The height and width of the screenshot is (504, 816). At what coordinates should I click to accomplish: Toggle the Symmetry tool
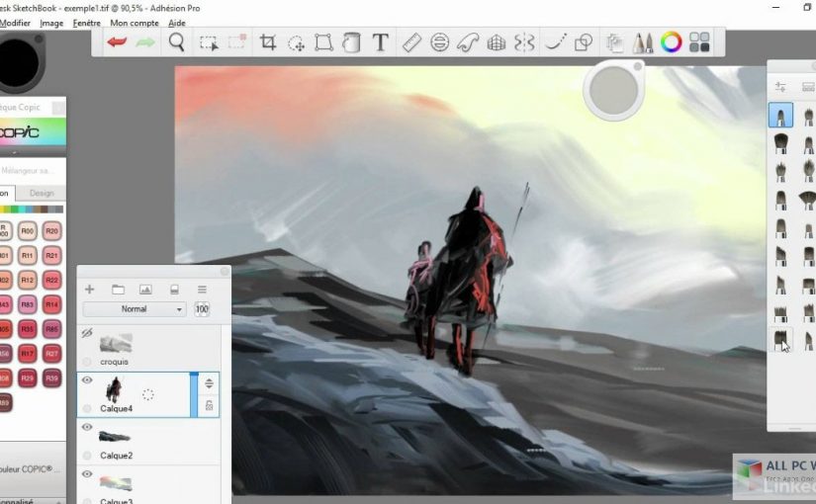coord(524,42)
